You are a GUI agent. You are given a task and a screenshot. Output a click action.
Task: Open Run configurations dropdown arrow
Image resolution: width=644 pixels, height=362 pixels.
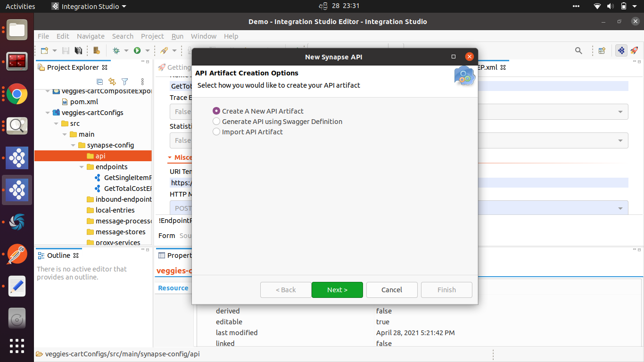(x=147, y=50)
